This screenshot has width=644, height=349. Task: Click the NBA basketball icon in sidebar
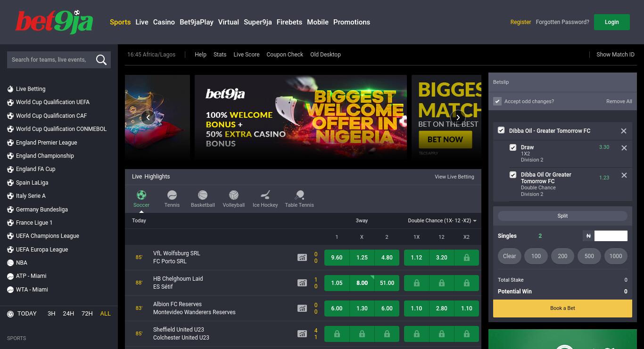[x=10, y=263]
